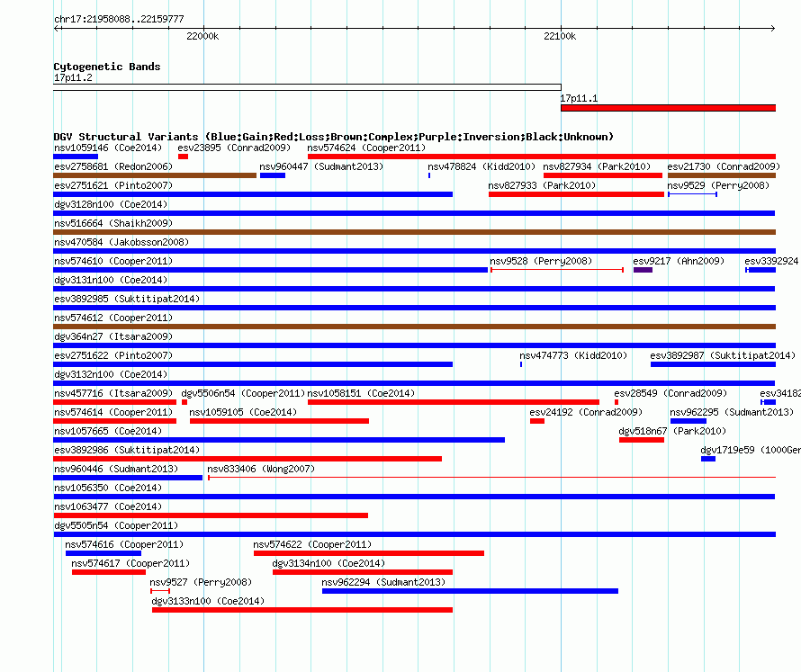Select nsv574622 (Cooper2011) variant label
The height and width of the screenshot is (672, 801).
312,545
